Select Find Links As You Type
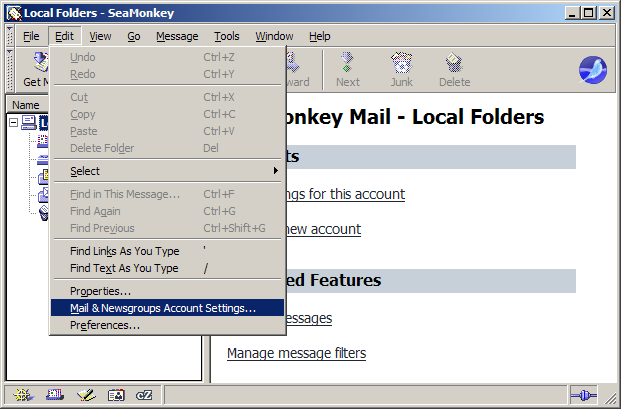 (124, 251)
